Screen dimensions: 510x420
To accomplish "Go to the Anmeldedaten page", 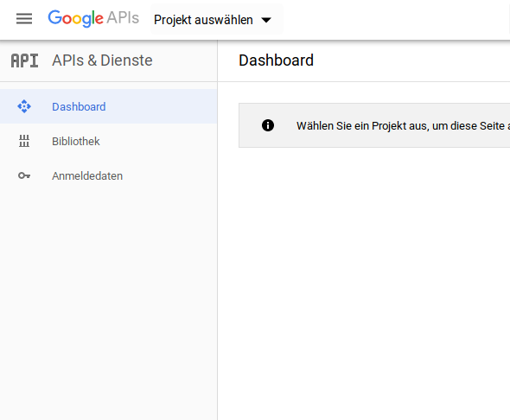I will [x=108, y=176].
